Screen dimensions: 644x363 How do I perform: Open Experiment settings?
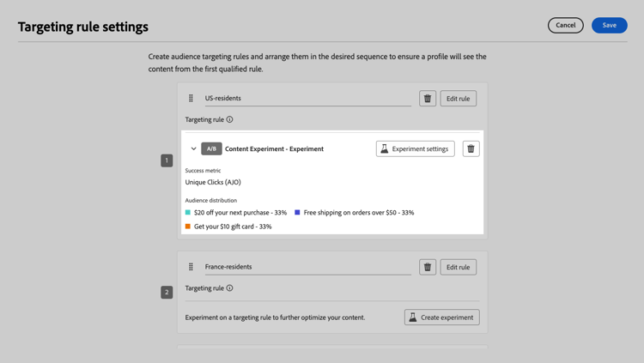click(x=416, y=148)
